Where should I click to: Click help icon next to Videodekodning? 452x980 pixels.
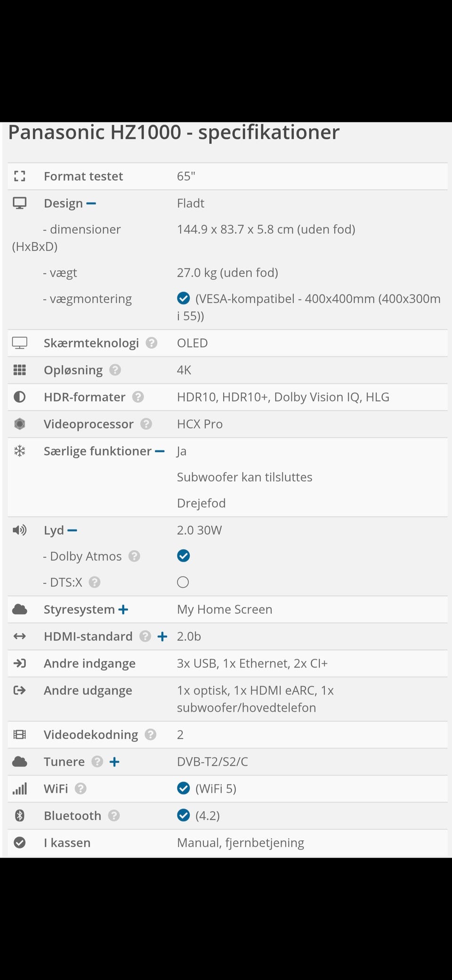click(150, 735)
